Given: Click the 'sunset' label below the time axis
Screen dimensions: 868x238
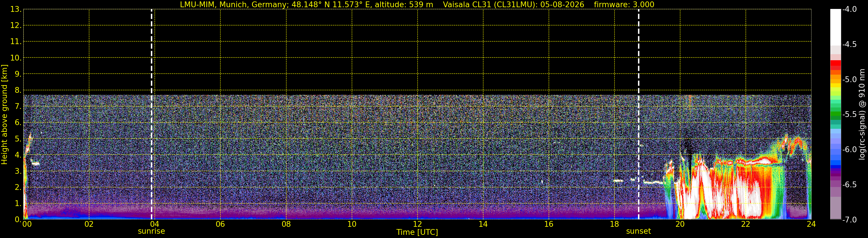Looking at the screenshot, I should click(x=638, y=231).
